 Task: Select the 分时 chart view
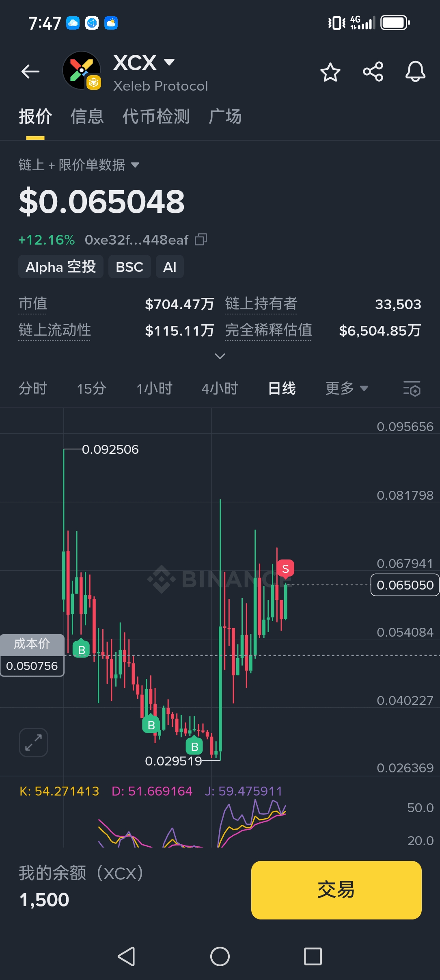click(33, 388)
